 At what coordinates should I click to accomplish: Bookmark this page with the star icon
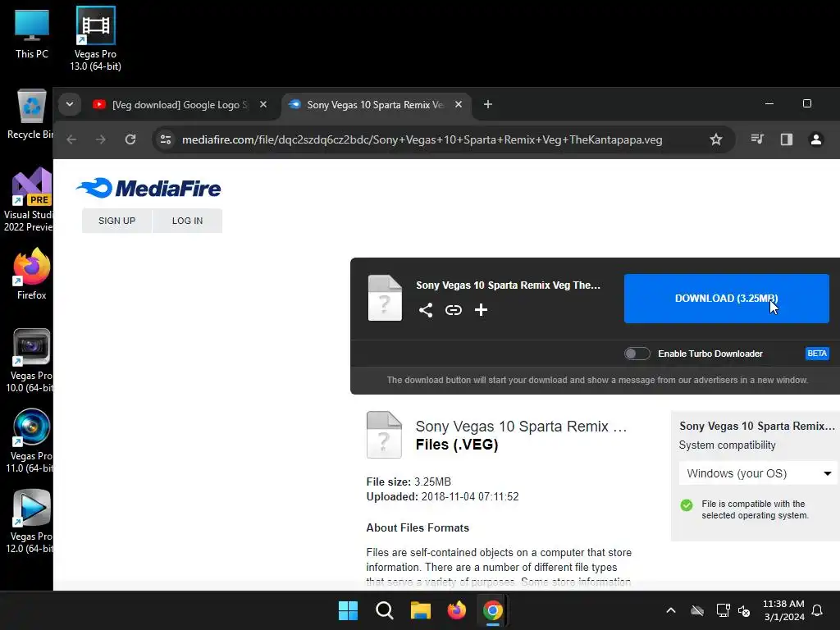click(x=715, y=139)
